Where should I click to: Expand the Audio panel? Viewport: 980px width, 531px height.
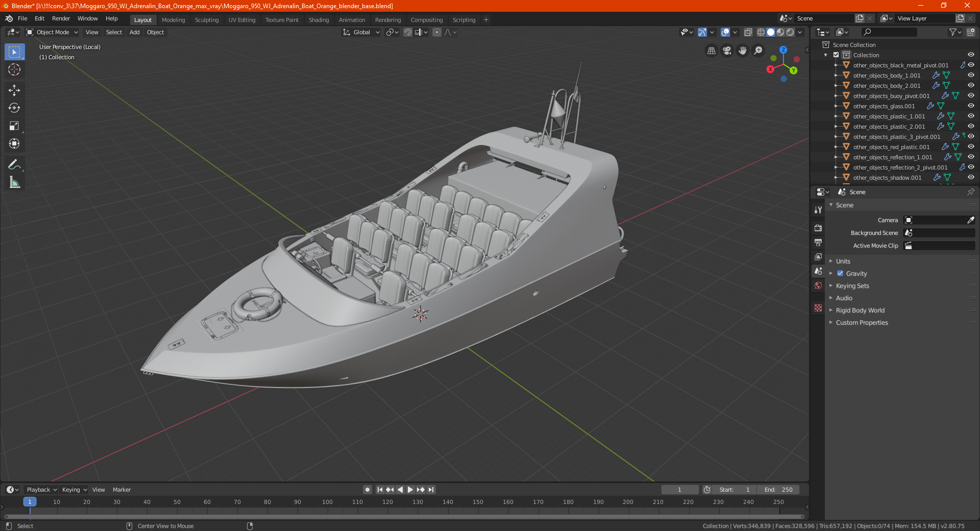(844, 298)
